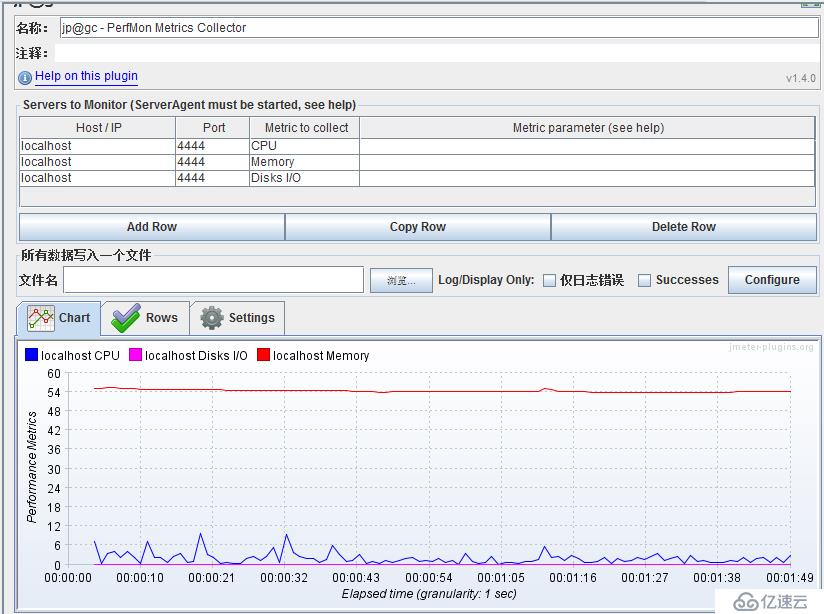Click the localhost Memory legend label
This screenshot has width=824, height=614.
321,356
